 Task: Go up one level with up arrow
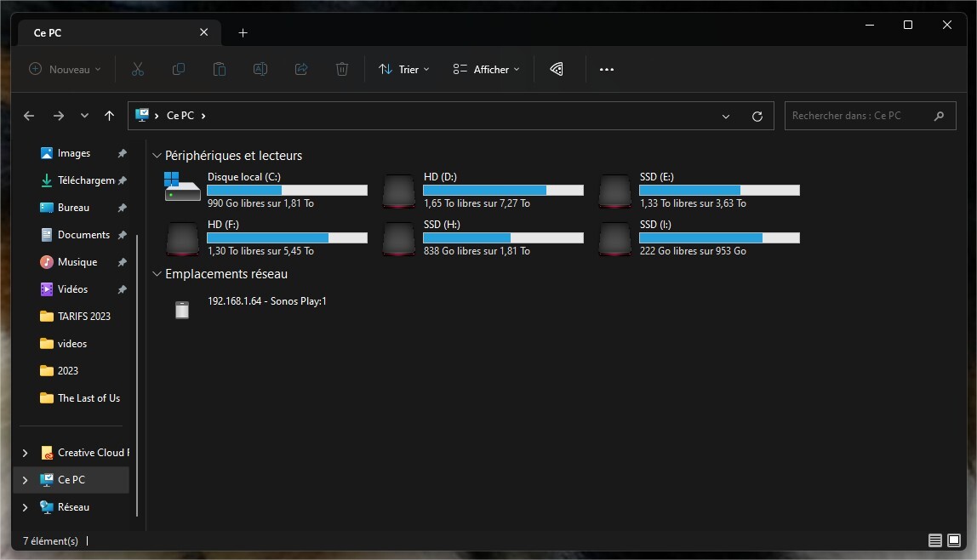click(x=110, y=116)
